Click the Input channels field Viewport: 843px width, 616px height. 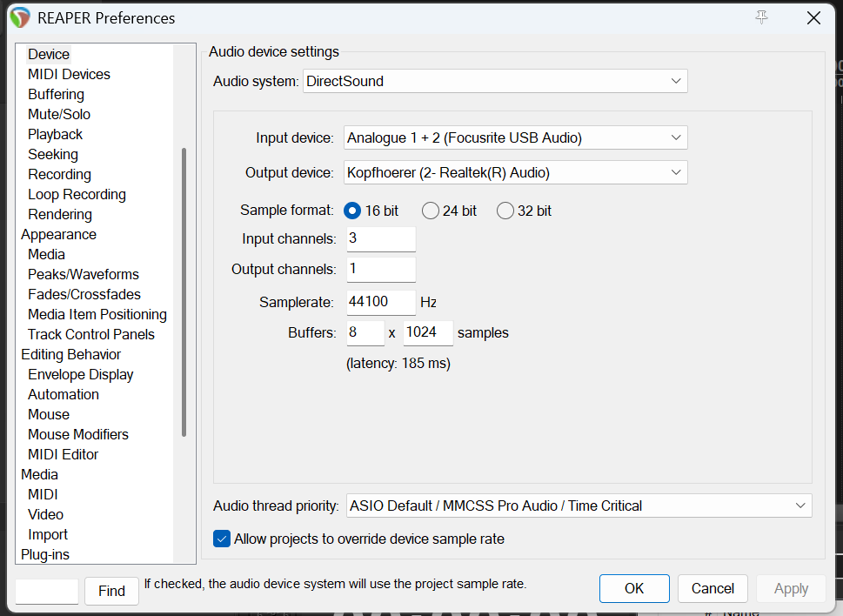point(381,238)
